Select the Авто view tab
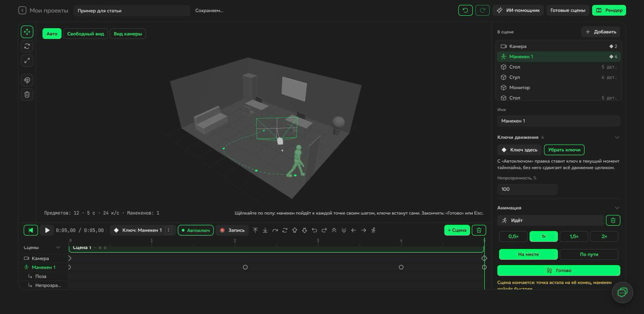Image resolution: width=644 pixels, height=314 pixels. click(52, 34)
